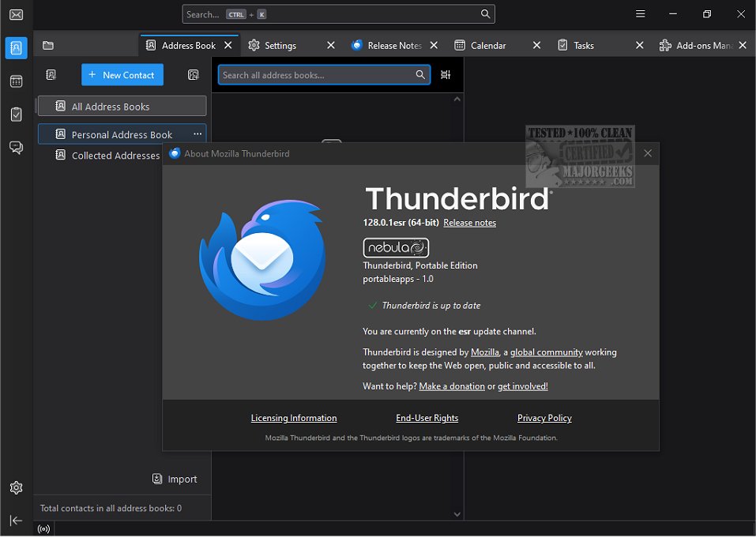Open the Thunderbird hamburger app menu
Image resolution: width=756 pixels, height=538 pixels.
pyautogui.click(x=641, y=14)
